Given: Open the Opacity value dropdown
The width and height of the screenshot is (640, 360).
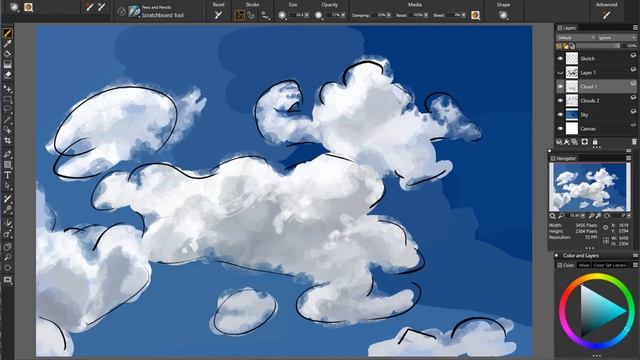Looking at the screenshot, I should pos(343,16).
